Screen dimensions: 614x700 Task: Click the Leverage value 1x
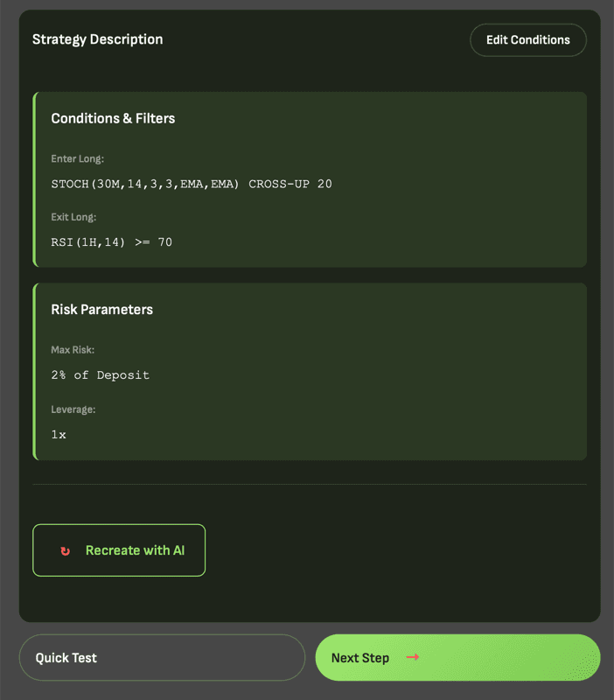[58, 434]
